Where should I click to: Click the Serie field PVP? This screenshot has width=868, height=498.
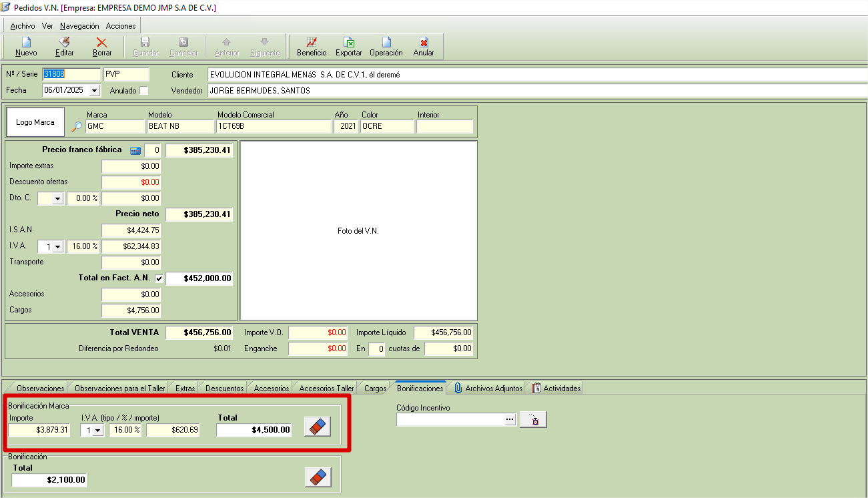[x=126, y=74]
